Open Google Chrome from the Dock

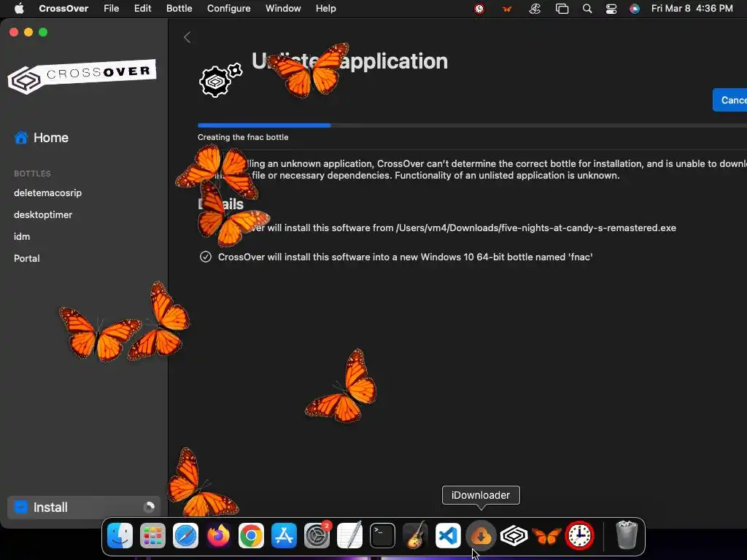[251, 536]
